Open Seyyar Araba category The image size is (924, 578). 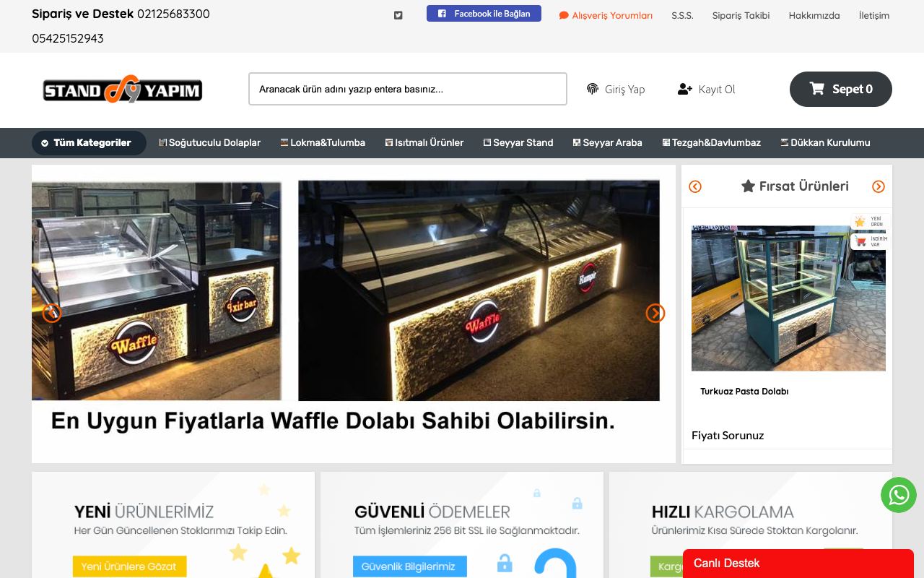607,143
